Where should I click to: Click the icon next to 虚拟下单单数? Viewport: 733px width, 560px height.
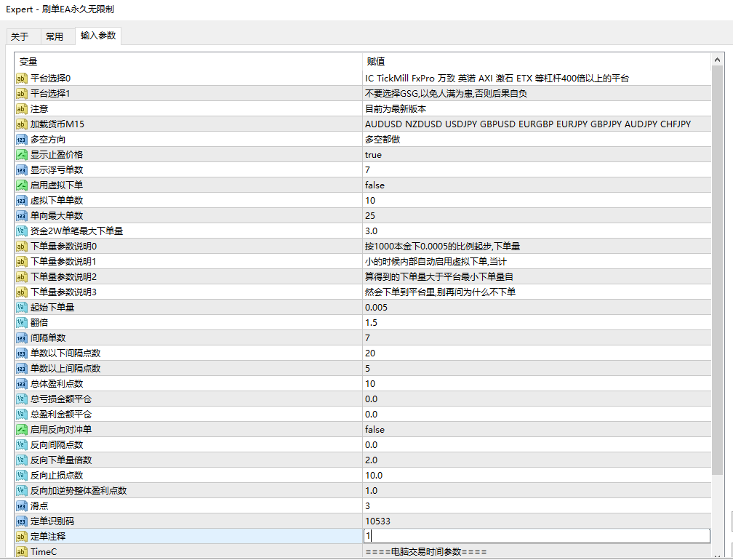[x=22, y=201]
